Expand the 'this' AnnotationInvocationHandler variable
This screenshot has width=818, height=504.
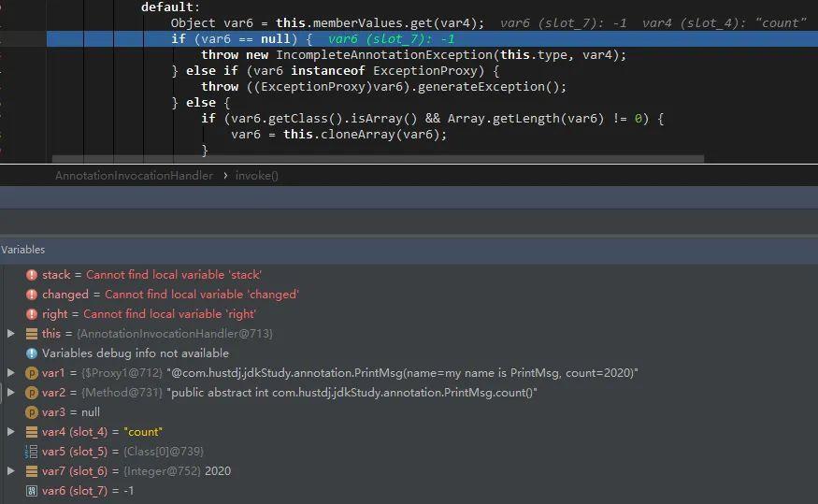(x=10, y=334)
